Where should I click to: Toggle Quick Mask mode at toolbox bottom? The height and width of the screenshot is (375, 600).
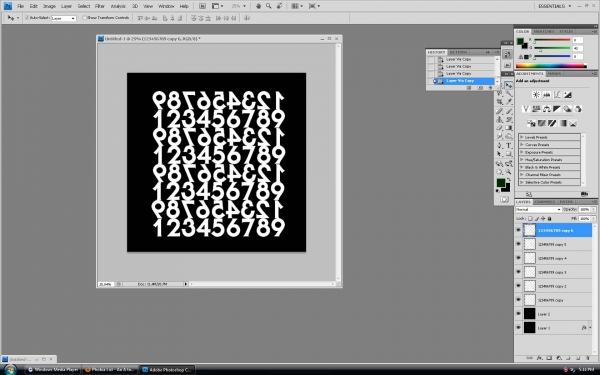pos(504,199)
